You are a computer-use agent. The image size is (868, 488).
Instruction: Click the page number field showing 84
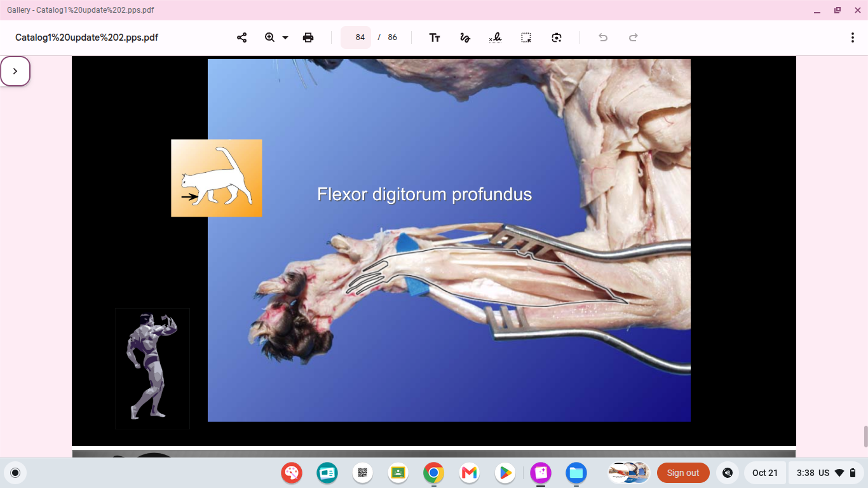[356, 37]
